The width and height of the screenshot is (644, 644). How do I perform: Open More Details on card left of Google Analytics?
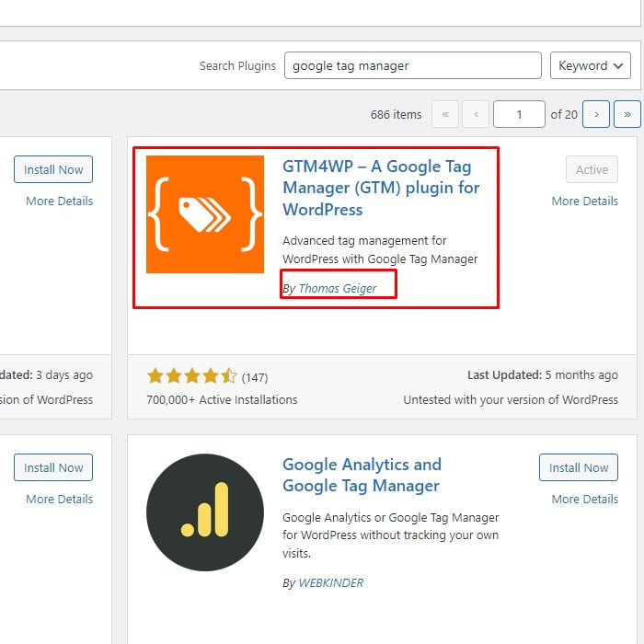[x=59, y=499]
